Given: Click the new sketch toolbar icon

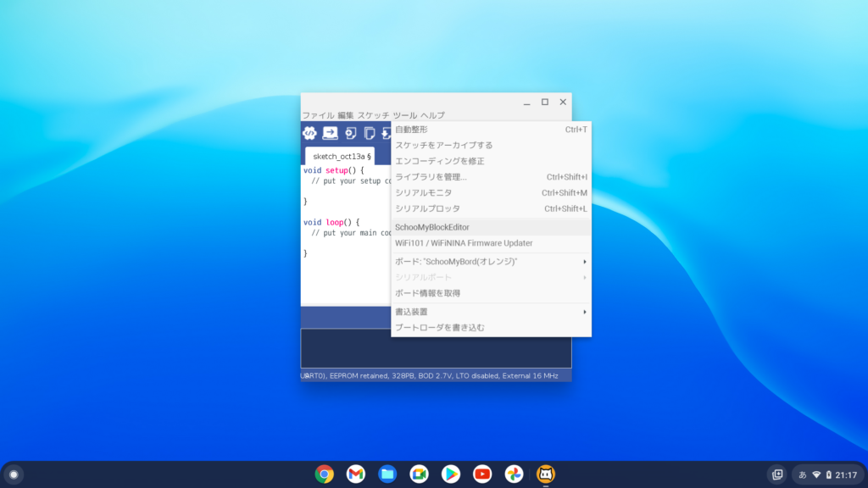Looking at the screenshot, I should coord(350,133).
